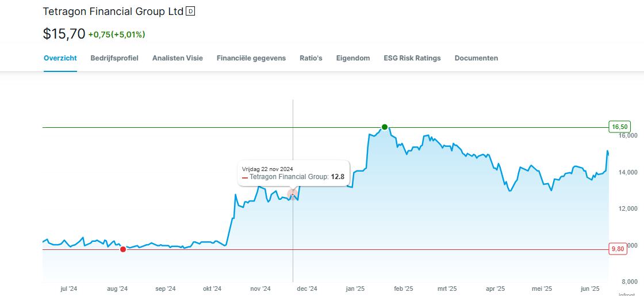Click the red low-point marker dot
The image size is (644, 296).
point(123,249)
